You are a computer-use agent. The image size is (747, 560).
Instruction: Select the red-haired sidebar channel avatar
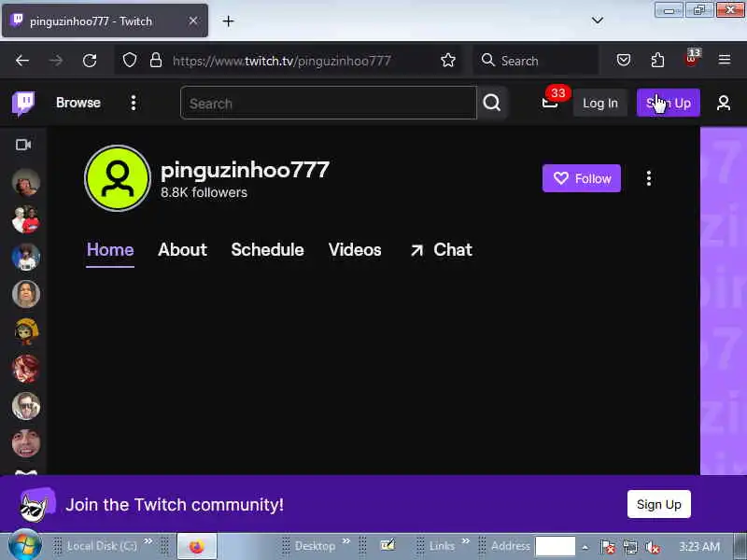(x=26, y=369)
